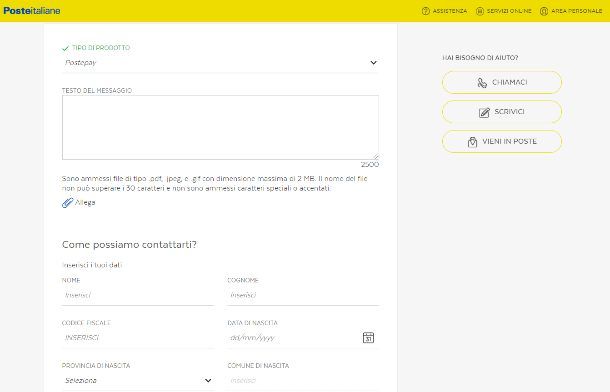Open the Servizi Online menu

pyautogui.click(x=504, y=11)
